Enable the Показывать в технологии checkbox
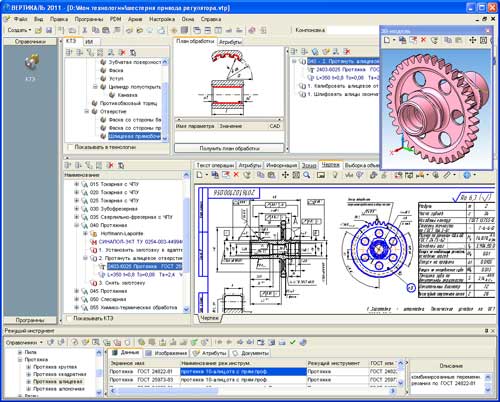Viewport: 500px width, 402px height. click(x=70, y=147)
